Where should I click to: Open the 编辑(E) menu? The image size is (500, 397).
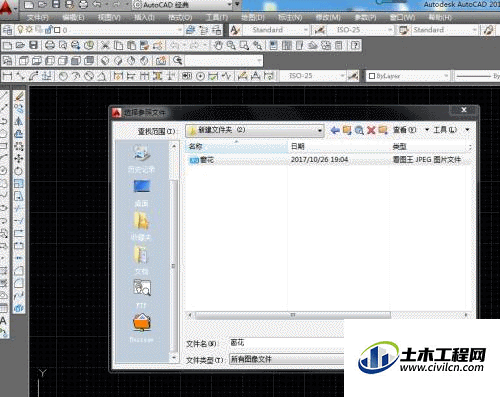click(x=73, y=18)
